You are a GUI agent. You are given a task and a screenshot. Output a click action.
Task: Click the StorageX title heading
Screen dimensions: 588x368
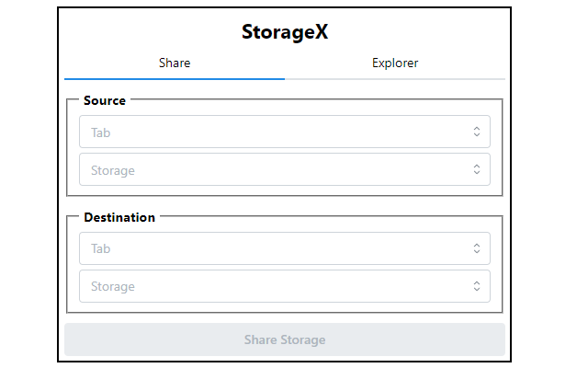point(285,31)
